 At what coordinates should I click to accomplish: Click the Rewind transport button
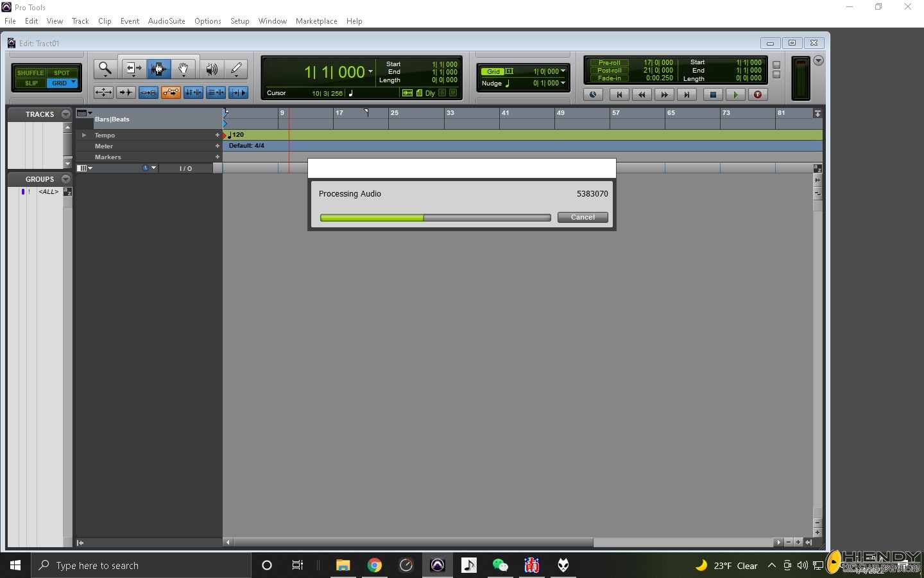click(642, 94)
